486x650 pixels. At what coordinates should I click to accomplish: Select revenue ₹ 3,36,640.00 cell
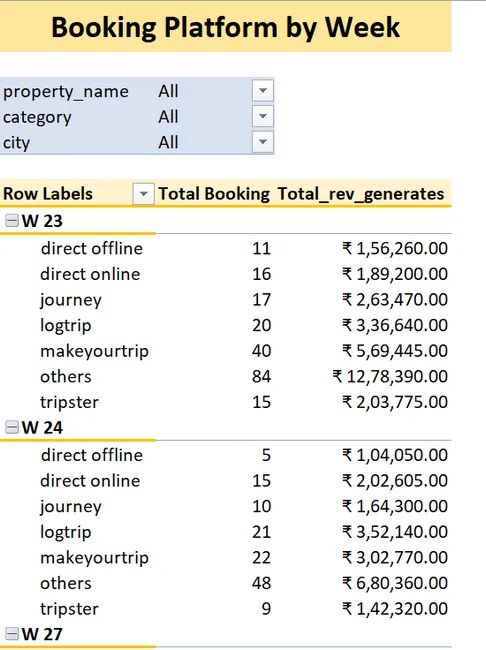(395, 325)
